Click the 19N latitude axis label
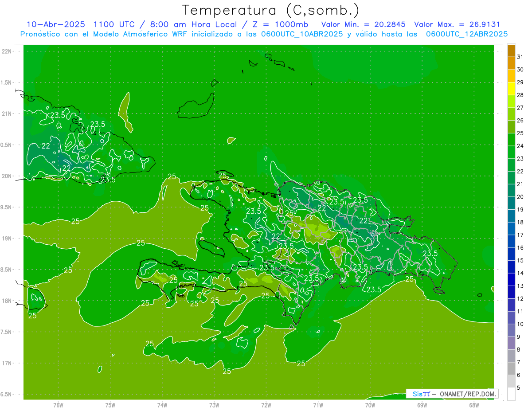532x411 pixels. coord(7,239)
